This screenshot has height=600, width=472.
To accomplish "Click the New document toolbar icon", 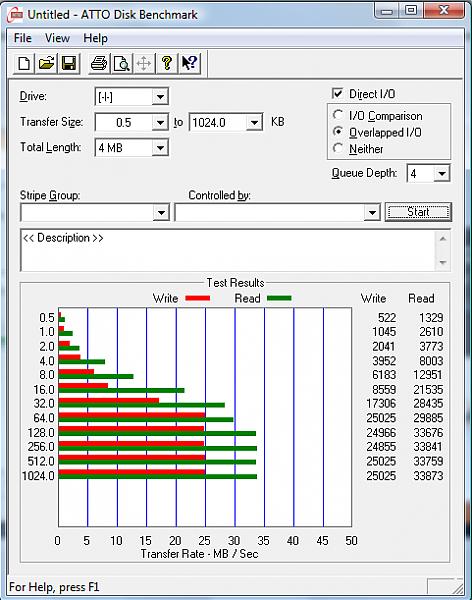I will 24,63.
